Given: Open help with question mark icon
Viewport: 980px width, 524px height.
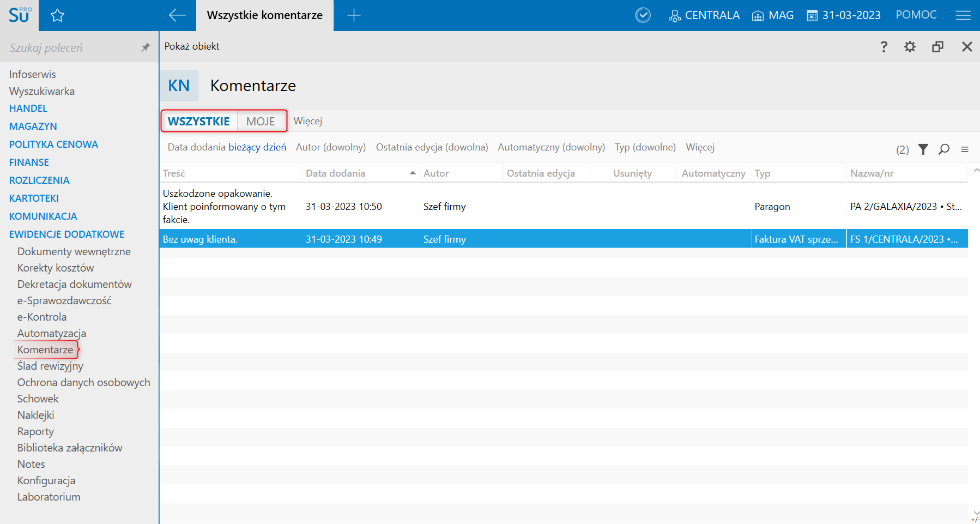Looking at the screenshot, I should click(x=884, y=46).
